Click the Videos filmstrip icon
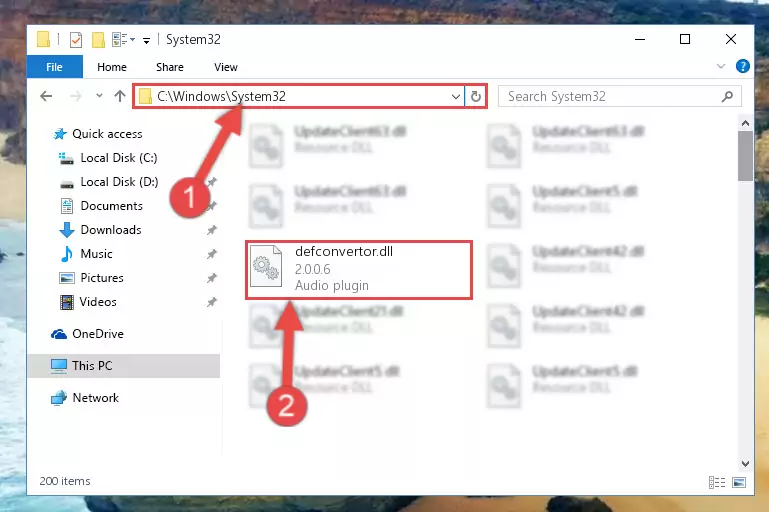The image size is (769, 512). [x=67, y=302]
